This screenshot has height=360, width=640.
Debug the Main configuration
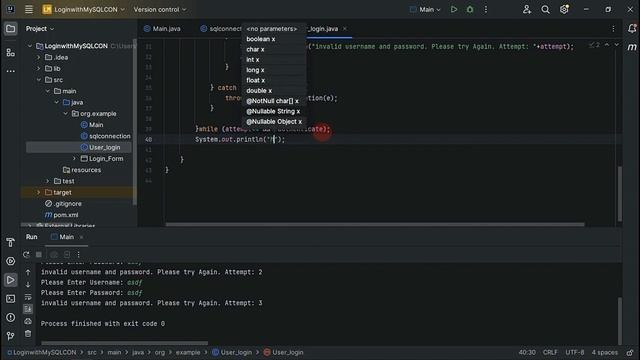(x=470, y=9)
